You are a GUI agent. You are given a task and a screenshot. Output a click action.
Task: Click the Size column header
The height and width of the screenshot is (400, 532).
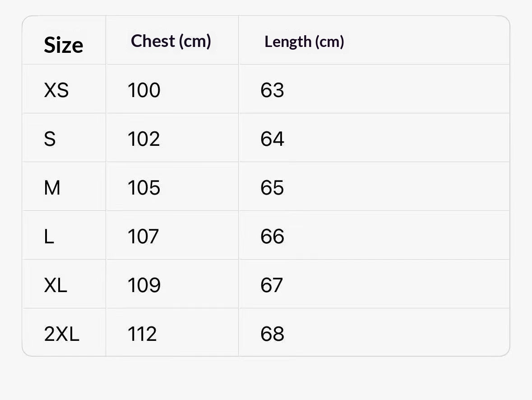pyautogui.click(x=64, y=45)
